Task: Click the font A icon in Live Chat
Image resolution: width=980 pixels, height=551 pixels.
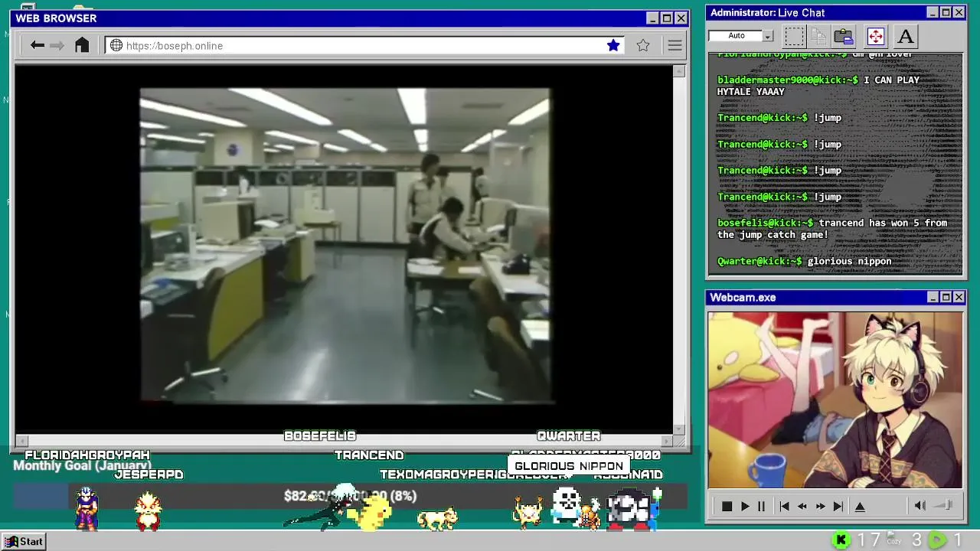Action: (906, 36)
